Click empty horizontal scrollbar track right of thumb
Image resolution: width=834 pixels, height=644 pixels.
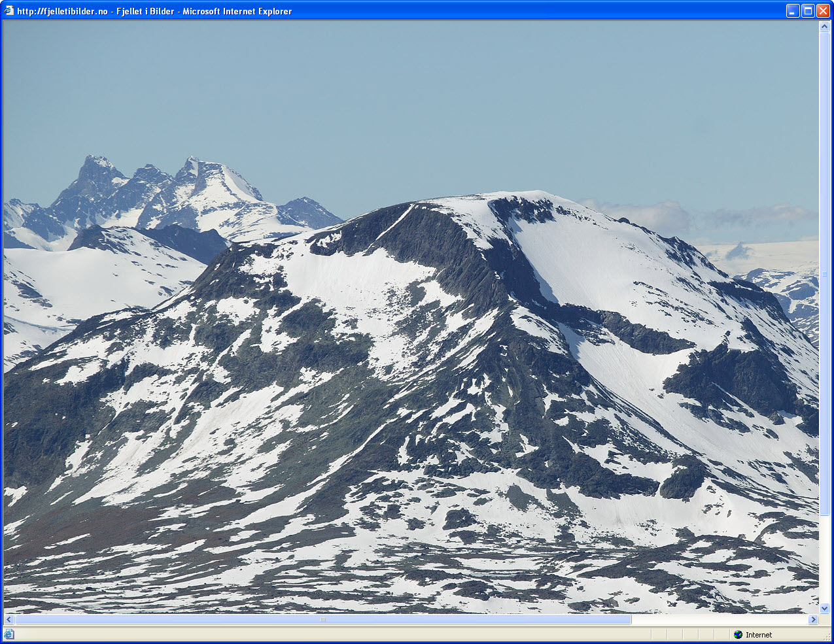point(720,620)
